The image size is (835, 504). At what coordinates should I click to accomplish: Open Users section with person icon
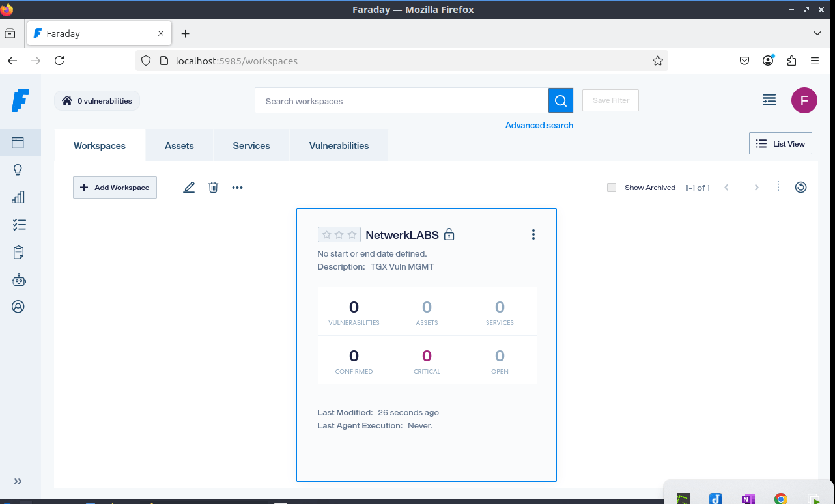tap(19, 306)
